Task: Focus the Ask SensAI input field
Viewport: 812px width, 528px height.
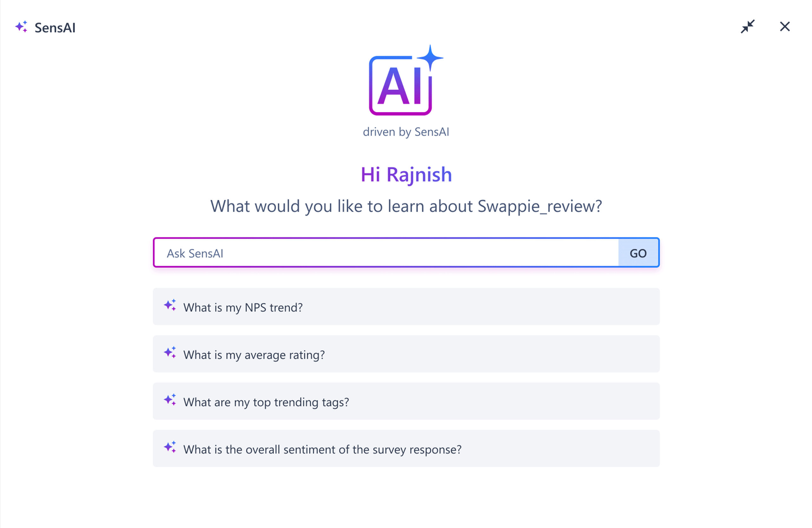Action: (x=386, y=253)
